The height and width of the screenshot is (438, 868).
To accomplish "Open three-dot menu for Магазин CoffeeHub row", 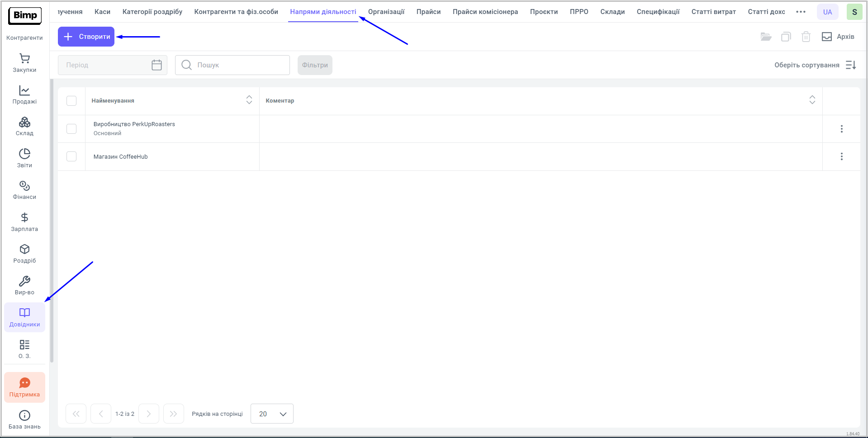I will (x=841, y=156).
